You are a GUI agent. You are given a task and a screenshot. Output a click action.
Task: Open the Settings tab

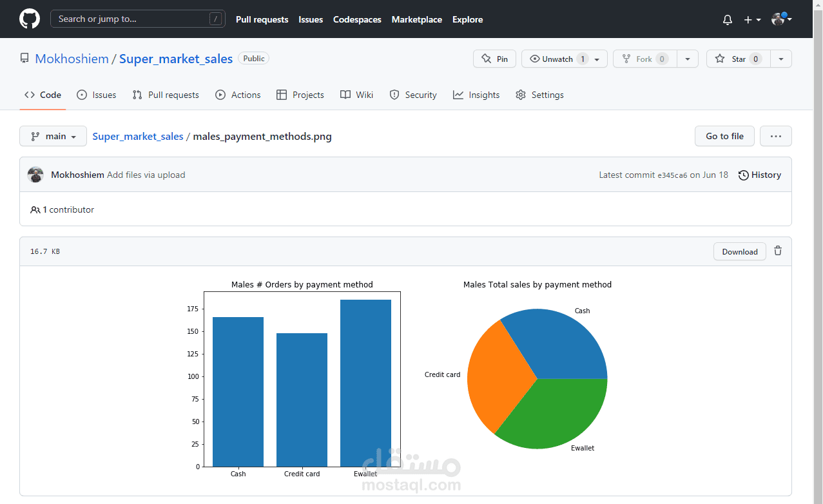tap(539, 95)
